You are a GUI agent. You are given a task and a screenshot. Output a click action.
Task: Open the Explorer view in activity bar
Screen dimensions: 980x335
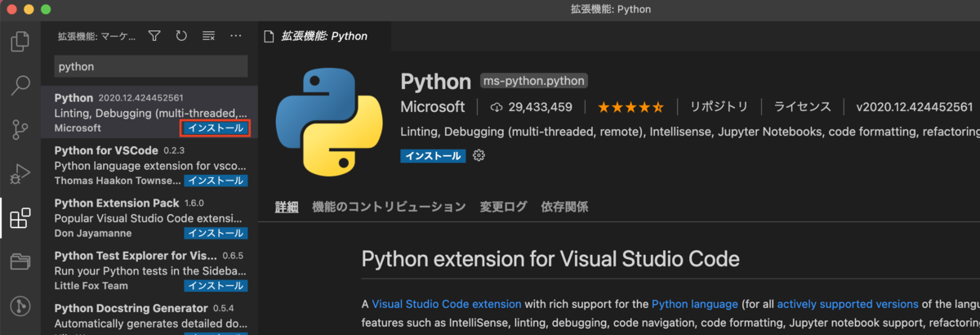(x=20, y=41)
